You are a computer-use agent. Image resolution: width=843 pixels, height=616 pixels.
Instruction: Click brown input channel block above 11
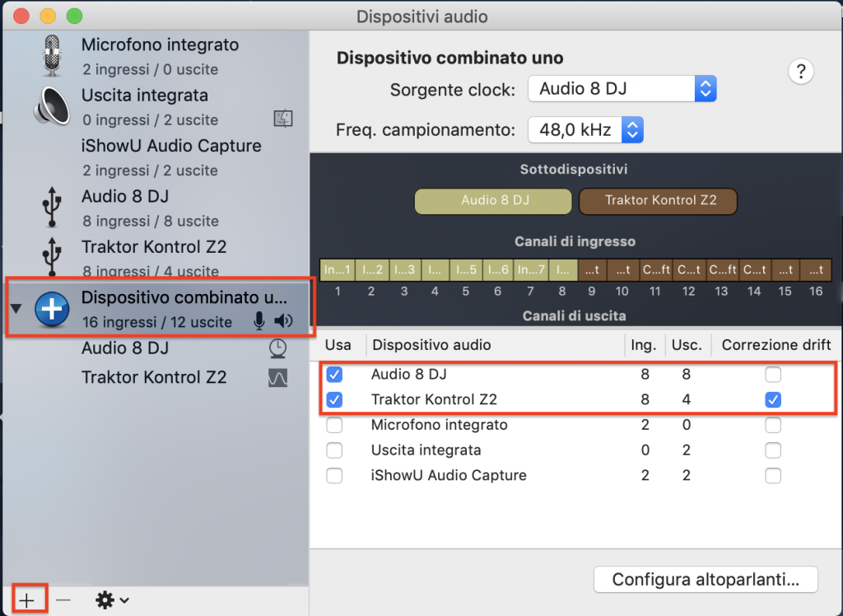(656, 270)
